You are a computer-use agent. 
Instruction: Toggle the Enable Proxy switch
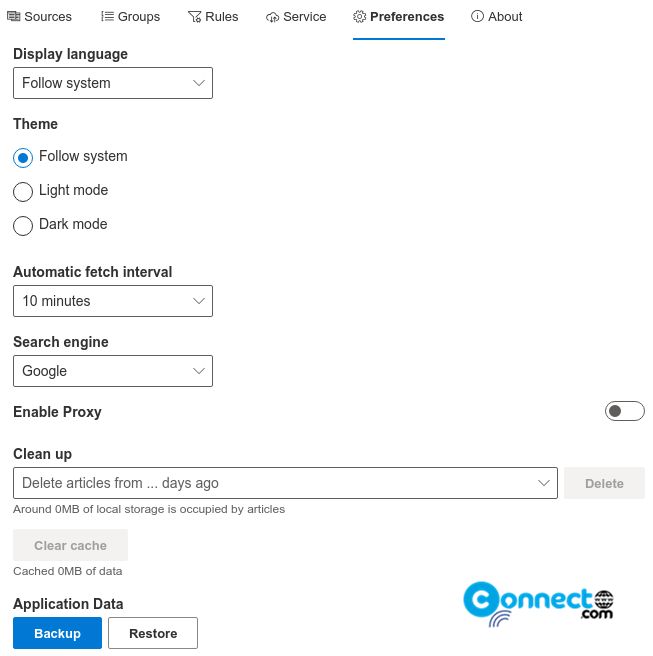pyautogui.click(x=624, y=411)
